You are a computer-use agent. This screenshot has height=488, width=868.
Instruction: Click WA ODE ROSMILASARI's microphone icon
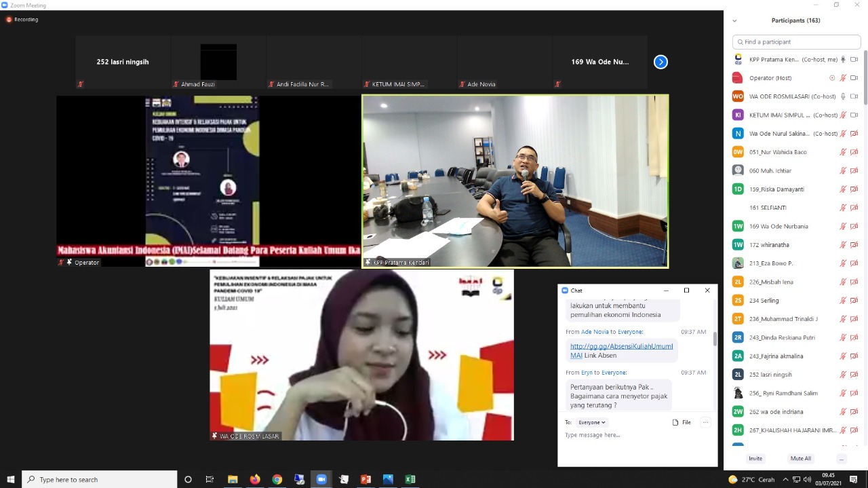pos(843,96)
